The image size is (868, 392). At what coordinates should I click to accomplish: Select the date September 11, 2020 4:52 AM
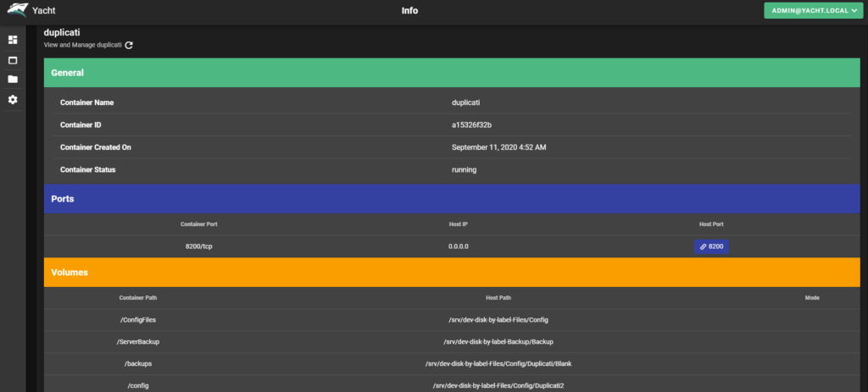[498, 147]
